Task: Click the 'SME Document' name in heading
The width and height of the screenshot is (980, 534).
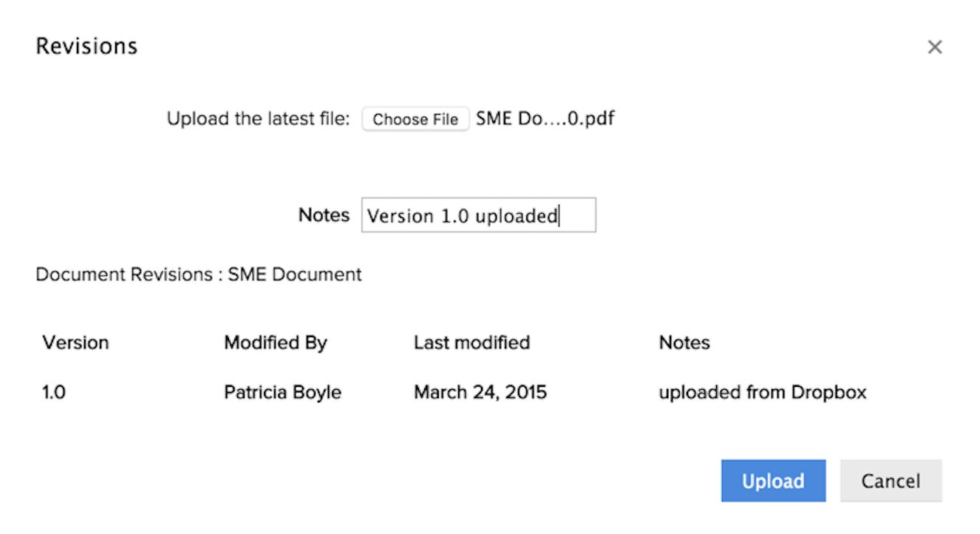Action: [x=295, y=274]
